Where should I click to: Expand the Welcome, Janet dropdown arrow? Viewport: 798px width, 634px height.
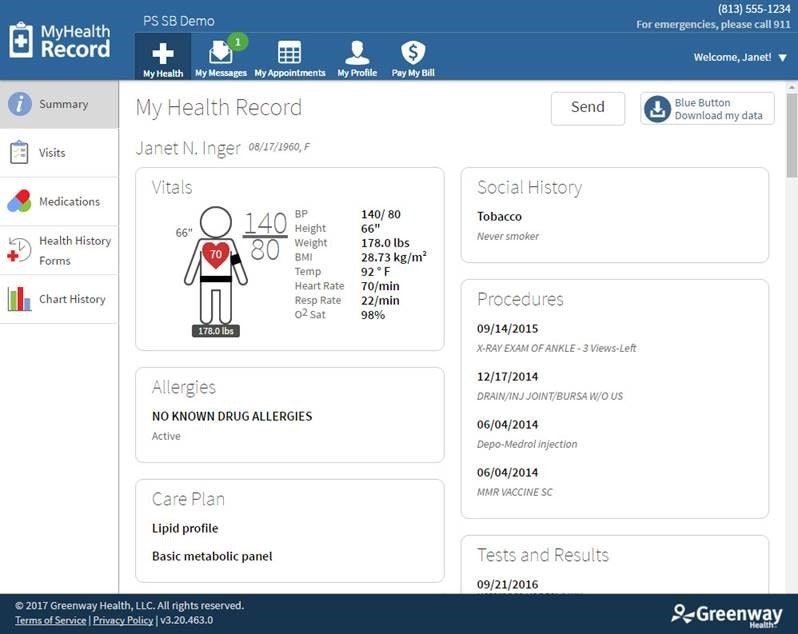point(783,58)
